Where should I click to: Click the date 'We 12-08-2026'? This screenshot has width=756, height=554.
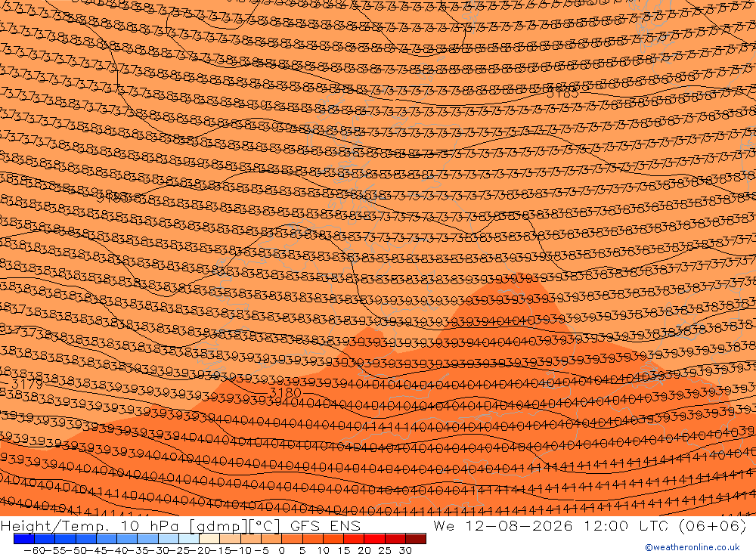503,525
